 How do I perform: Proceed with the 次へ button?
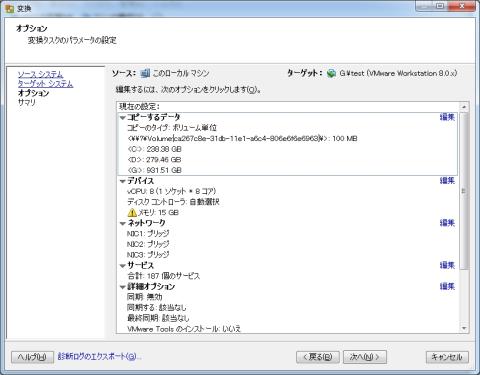[365, 357]
